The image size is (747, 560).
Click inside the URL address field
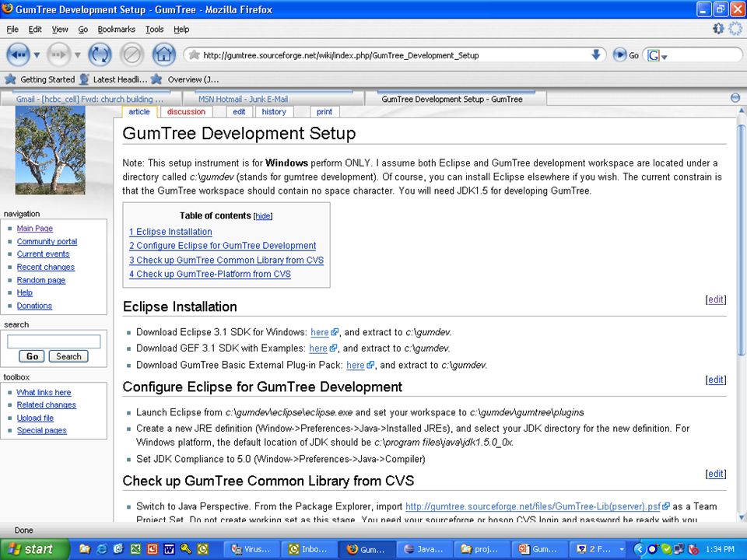(x=395, y=55)
